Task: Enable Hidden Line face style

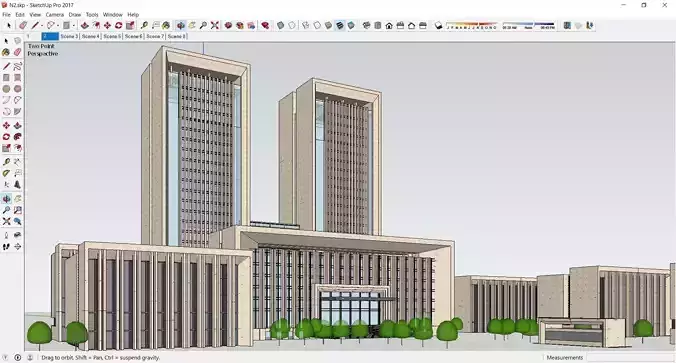Action: tap(317, 25)
